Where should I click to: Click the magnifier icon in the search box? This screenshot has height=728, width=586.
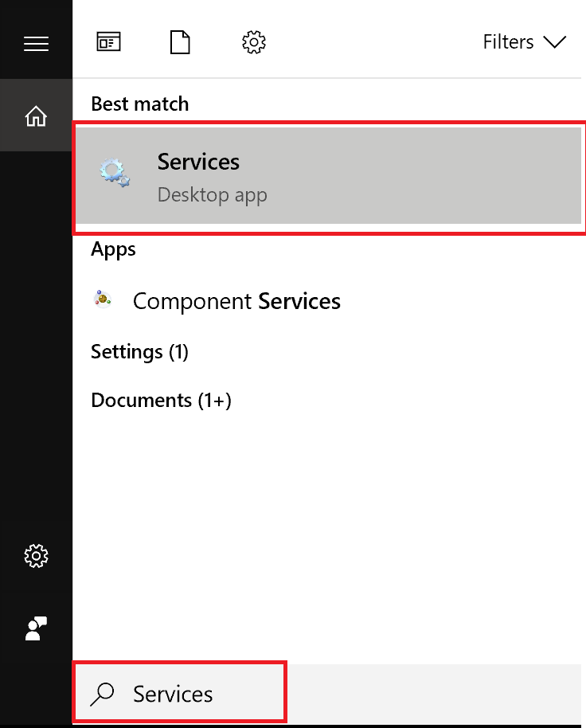tap(102, 694)
